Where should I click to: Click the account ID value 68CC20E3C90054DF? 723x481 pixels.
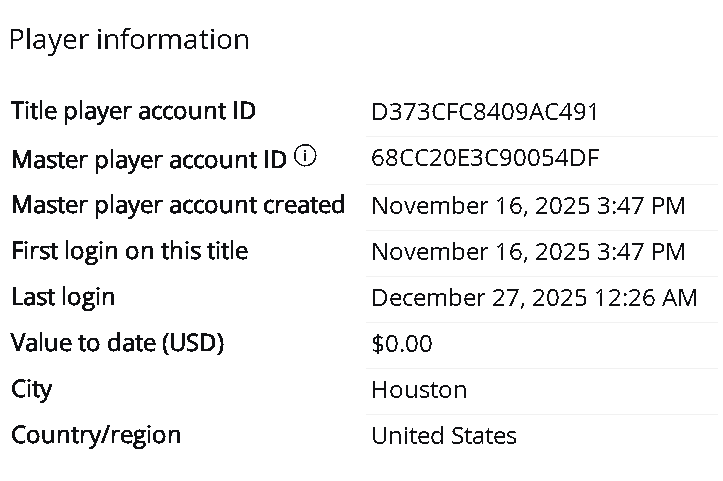point(486,159)
